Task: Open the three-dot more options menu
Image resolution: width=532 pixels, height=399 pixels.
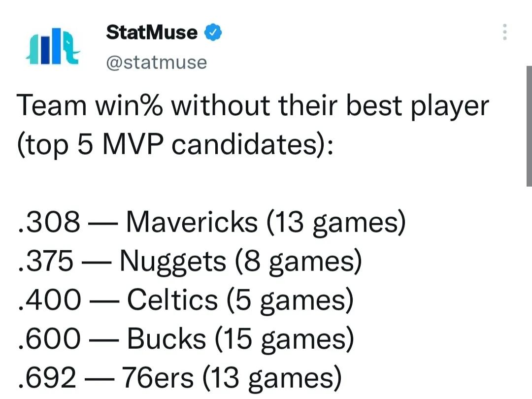Action: [x=505, y=32]
